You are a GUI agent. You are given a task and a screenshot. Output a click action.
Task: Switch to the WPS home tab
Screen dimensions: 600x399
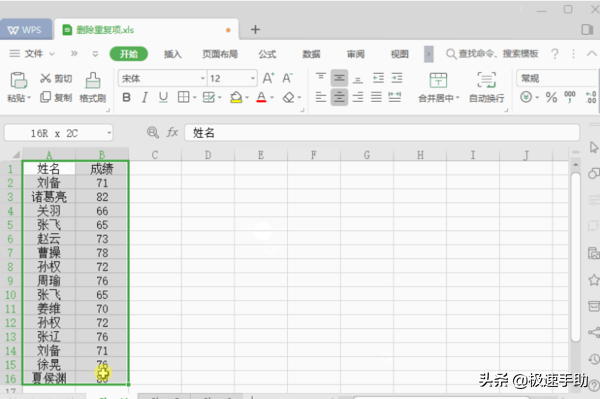coord(26,29)
